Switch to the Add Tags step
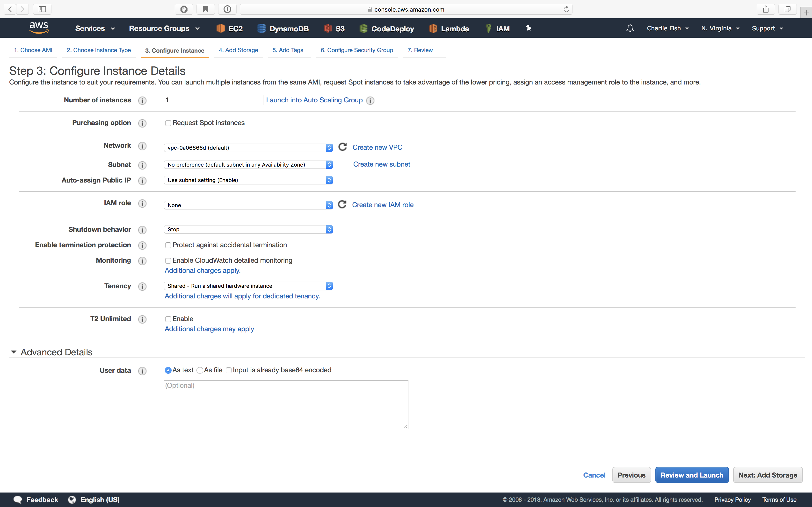 click(288, 50)
